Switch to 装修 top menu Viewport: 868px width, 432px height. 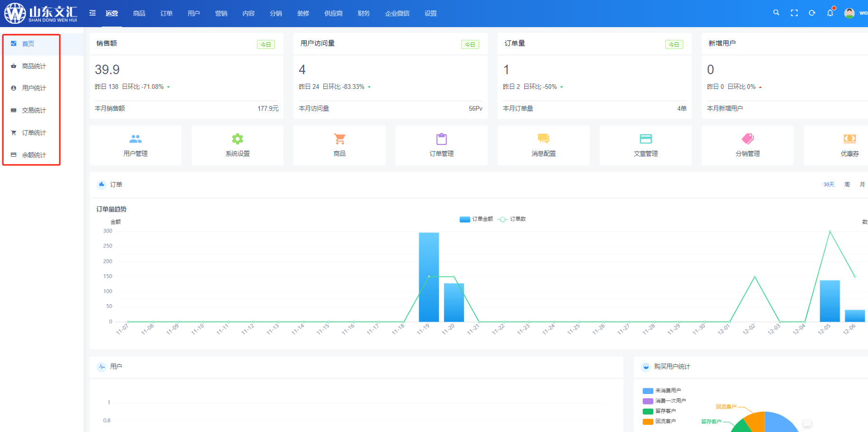tap(303, 13)
